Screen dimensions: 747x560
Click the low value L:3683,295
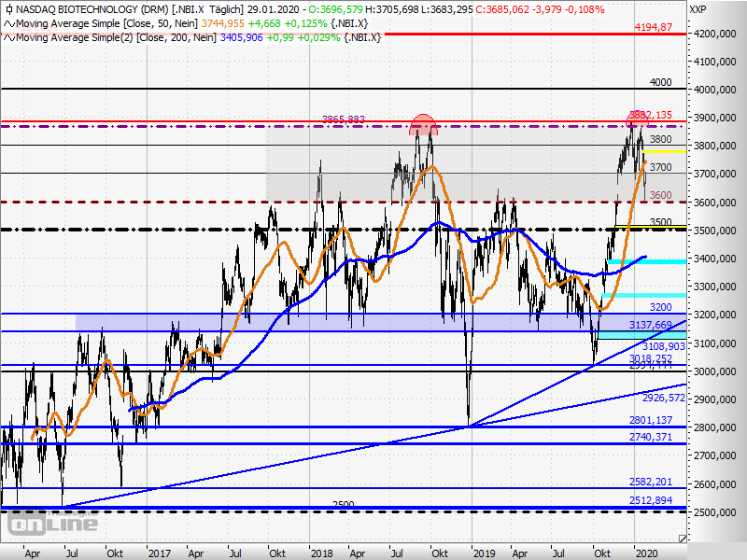coord(447,9)
